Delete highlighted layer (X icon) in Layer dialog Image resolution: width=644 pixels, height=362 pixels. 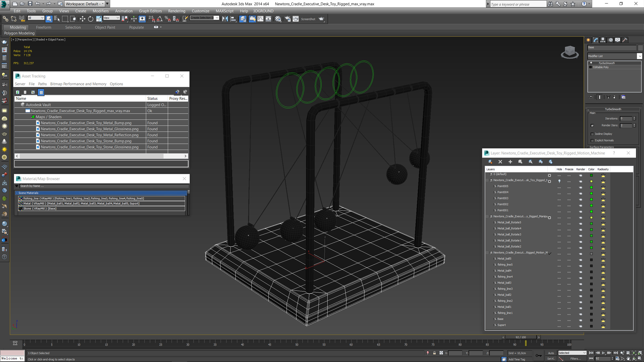pos(500,162)
